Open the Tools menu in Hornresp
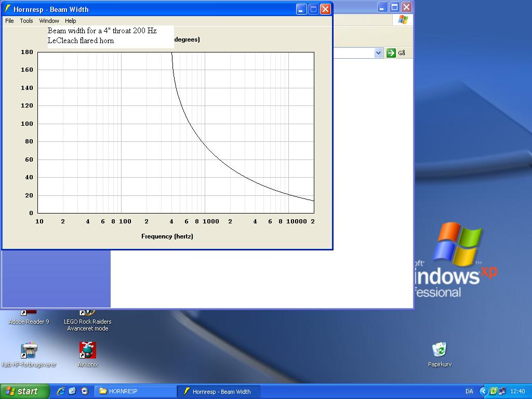The width and height of the screenshot is (532, 399). click(x=26, y=21)
